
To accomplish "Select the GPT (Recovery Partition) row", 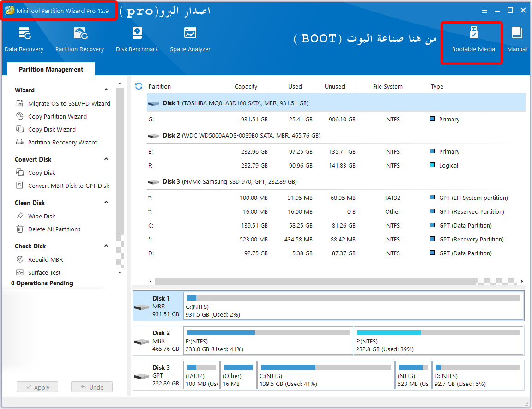I will [x=336, y=240].
